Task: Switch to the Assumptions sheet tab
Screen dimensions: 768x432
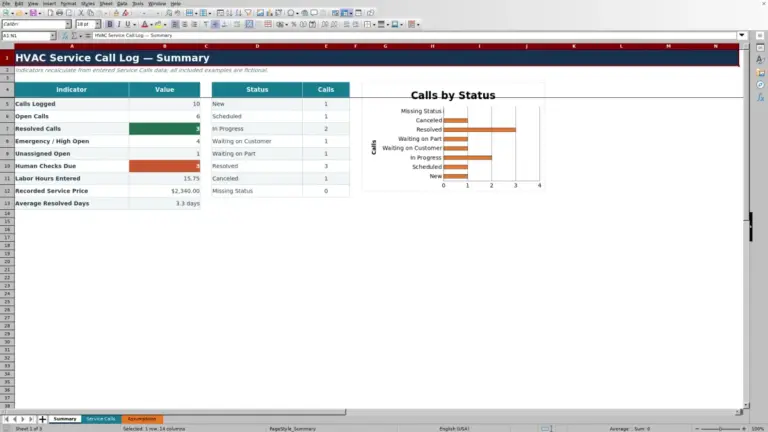Action: click(142, 419)
